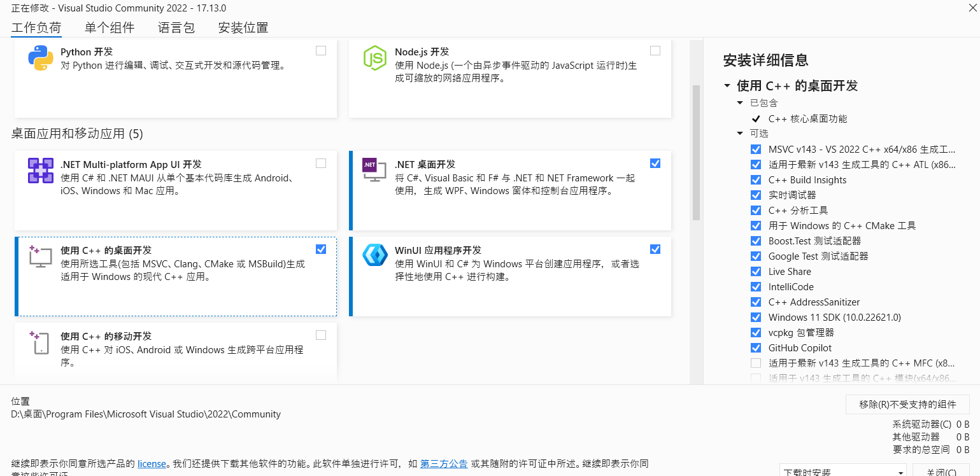Switch to the 单个组件 tab
The width and height of the screenshot is (980, 476).
(x=110, y=28)
